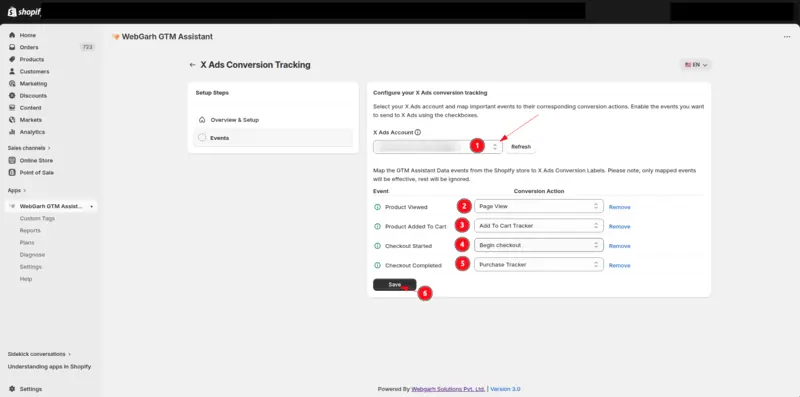
Task: Click the Version 3.0 link
Action: [505, 389]
